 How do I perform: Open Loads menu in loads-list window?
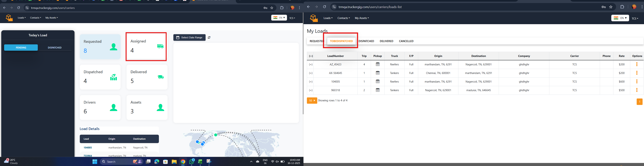(x=328, y=18)
